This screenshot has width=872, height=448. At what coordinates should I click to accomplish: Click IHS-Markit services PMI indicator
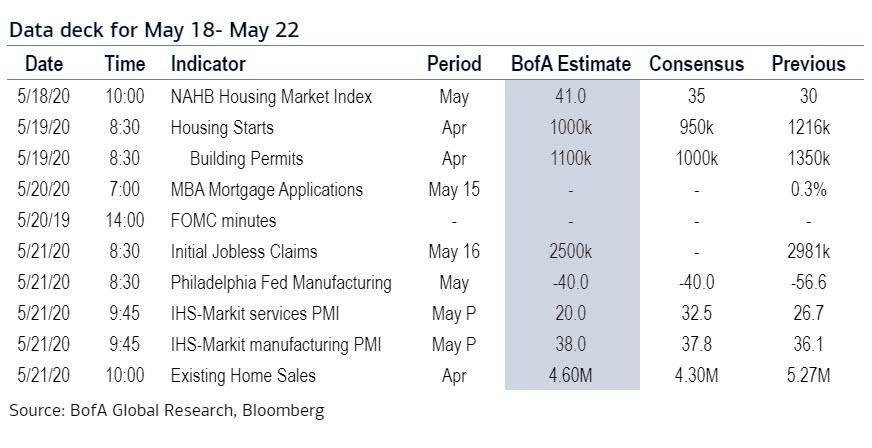point(255,314)
